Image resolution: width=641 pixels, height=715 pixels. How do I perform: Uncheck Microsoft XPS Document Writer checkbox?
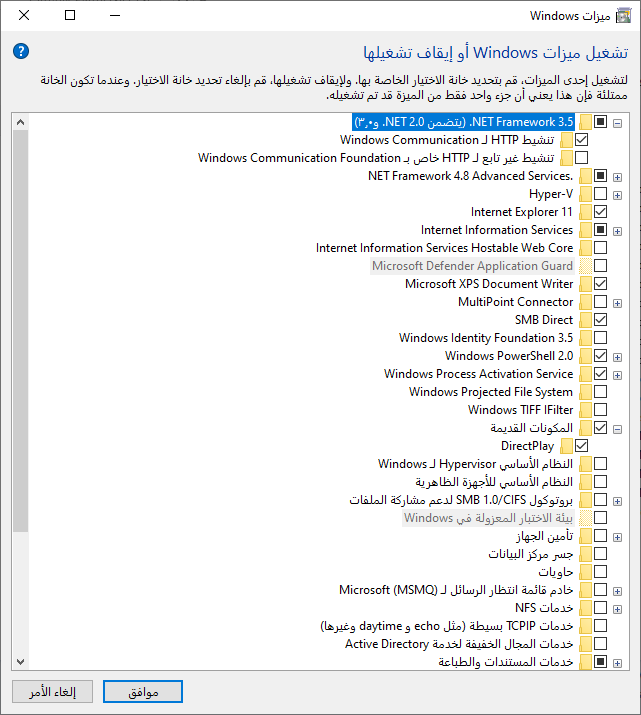[600, 284]
